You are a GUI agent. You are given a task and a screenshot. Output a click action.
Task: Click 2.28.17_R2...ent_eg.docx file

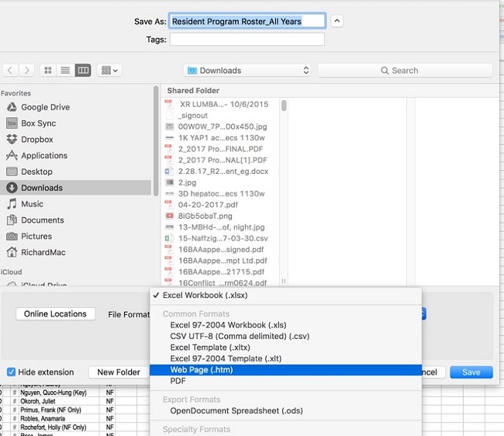220,171
